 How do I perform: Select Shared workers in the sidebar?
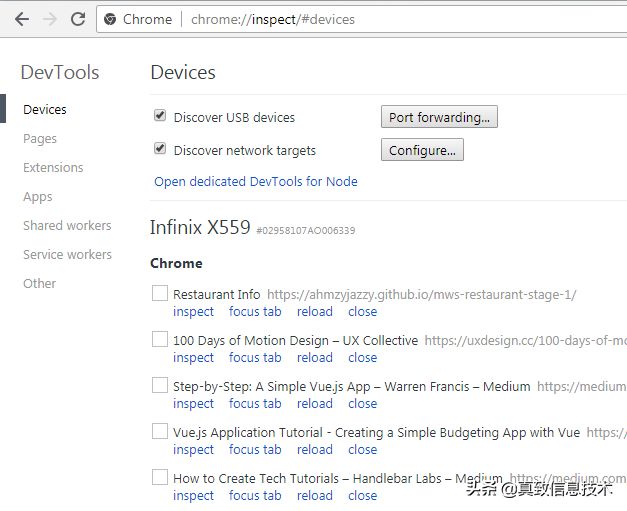67,226
